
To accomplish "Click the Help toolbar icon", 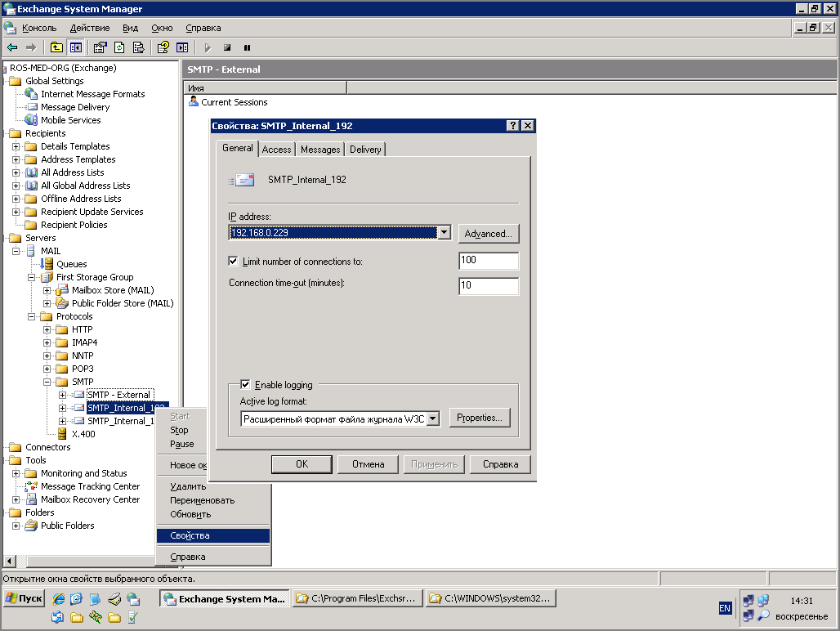I will (x=163, y=47).
